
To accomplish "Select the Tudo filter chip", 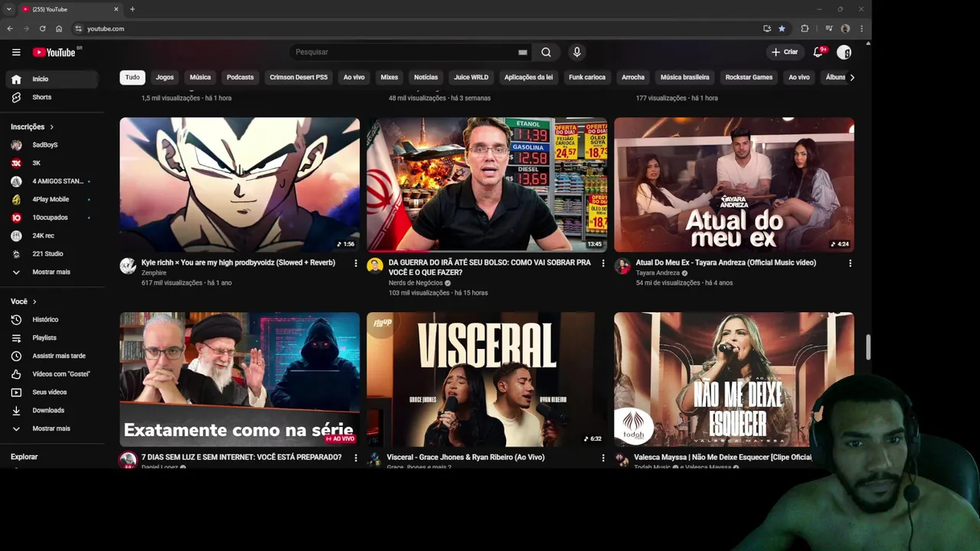I will click(132, 77).
